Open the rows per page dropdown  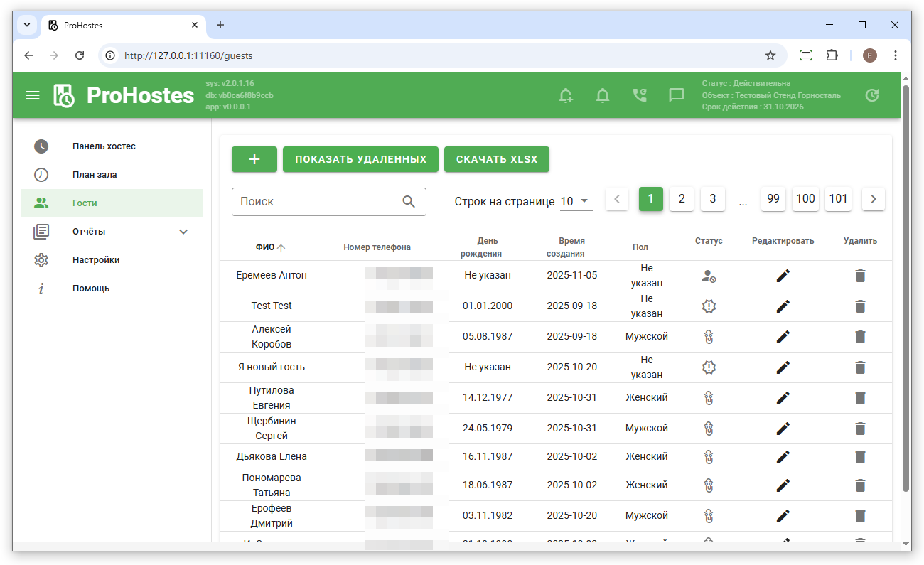[x=576, y=201]
